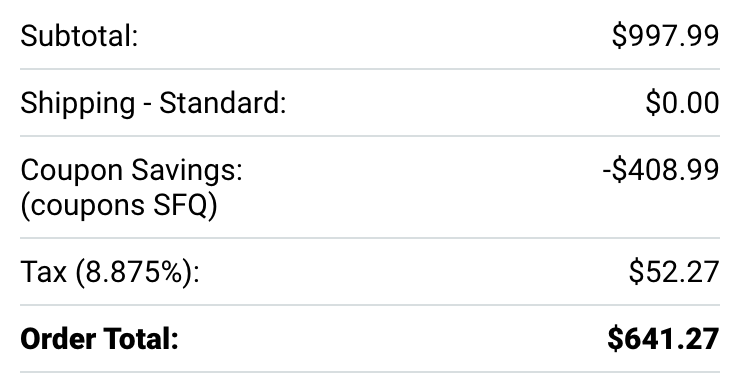Click the Coupon Savings label
The image size is (736, 376).
click(x=131, y=170)
